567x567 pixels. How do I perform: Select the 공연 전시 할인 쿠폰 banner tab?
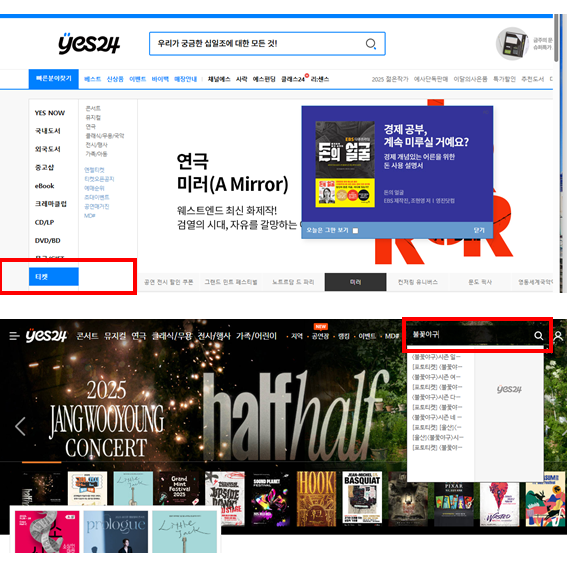[x=169, y=282]
